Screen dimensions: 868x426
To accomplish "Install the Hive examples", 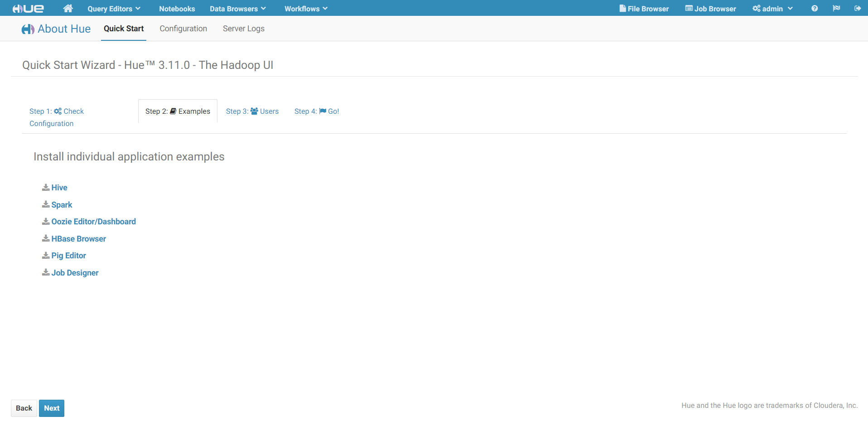I will pyautogui.click(x=59, y=187).
